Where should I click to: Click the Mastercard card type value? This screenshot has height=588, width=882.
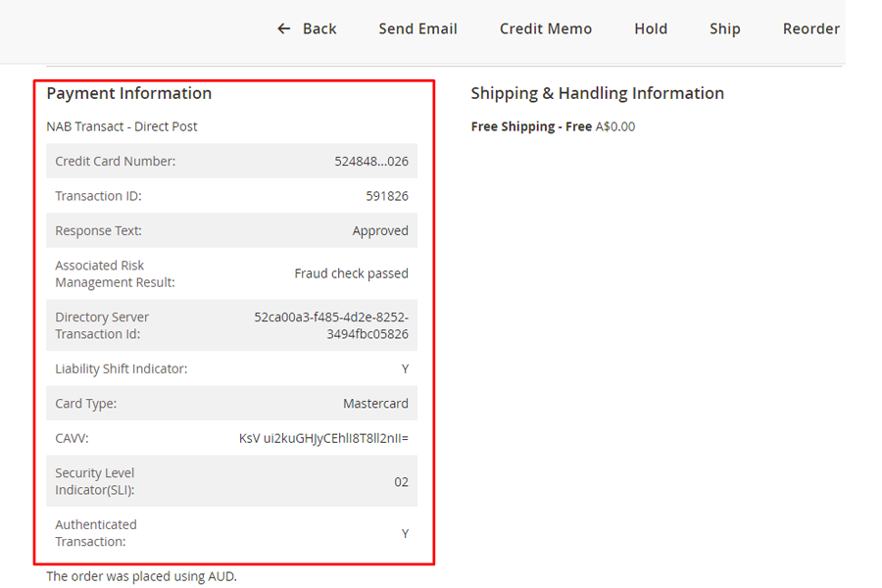point(375,404)
